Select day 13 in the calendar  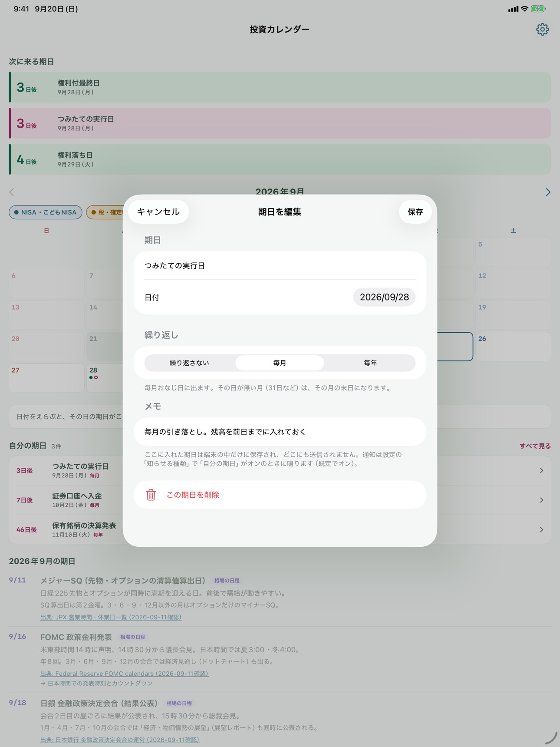(46, 315)
